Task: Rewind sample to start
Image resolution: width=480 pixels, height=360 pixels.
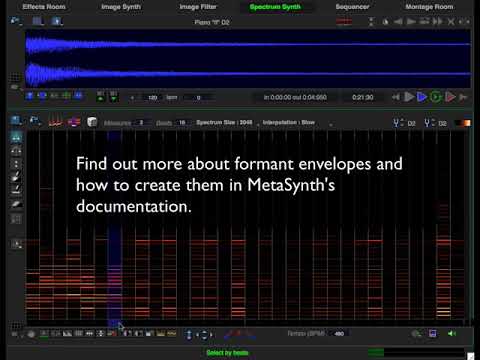Action: (396, 97)
